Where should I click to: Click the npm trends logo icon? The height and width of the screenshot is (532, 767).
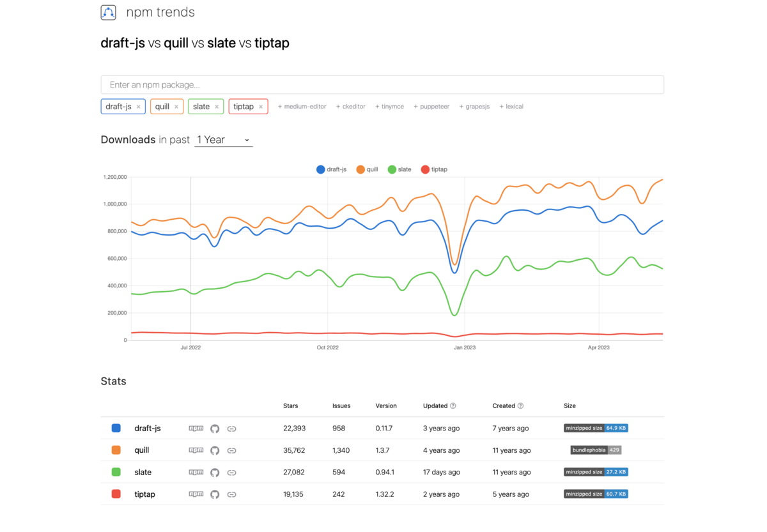pos(108,12)
